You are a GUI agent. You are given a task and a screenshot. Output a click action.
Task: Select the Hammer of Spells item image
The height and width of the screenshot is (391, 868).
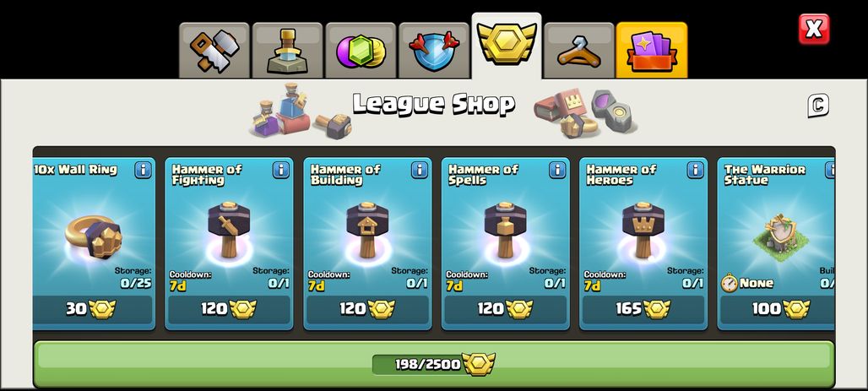pyautogui.click(x=506, y=230)
